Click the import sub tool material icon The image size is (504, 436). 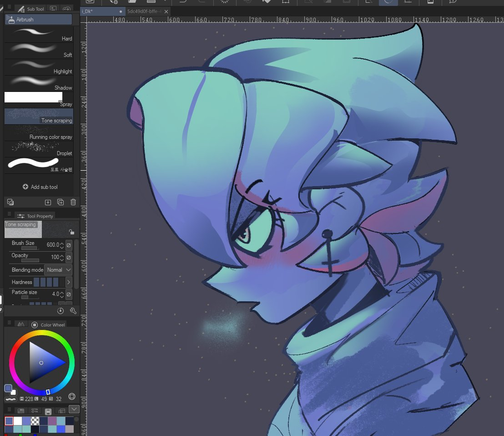(x=48, y=203)
